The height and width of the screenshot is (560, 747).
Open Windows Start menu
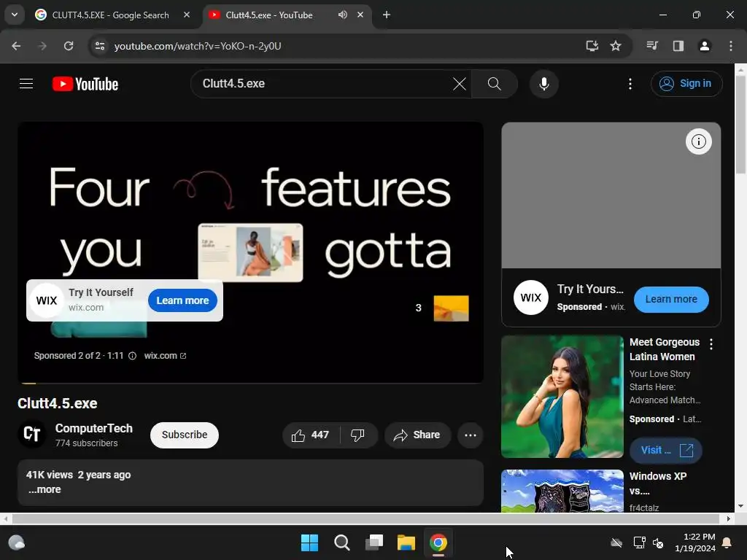pos(309,542)
